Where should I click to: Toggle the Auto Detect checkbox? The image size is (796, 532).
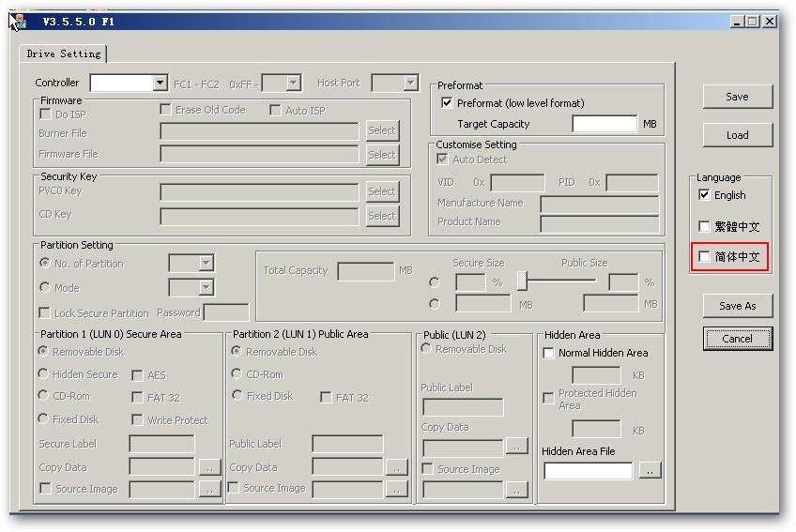442,160
